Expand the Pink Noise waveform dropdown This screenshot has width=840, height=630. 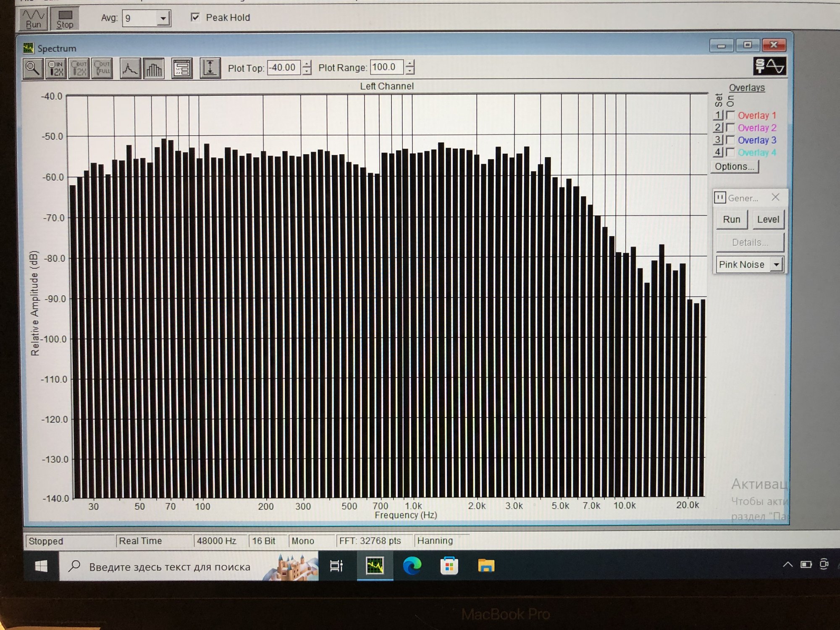point(777,265)
